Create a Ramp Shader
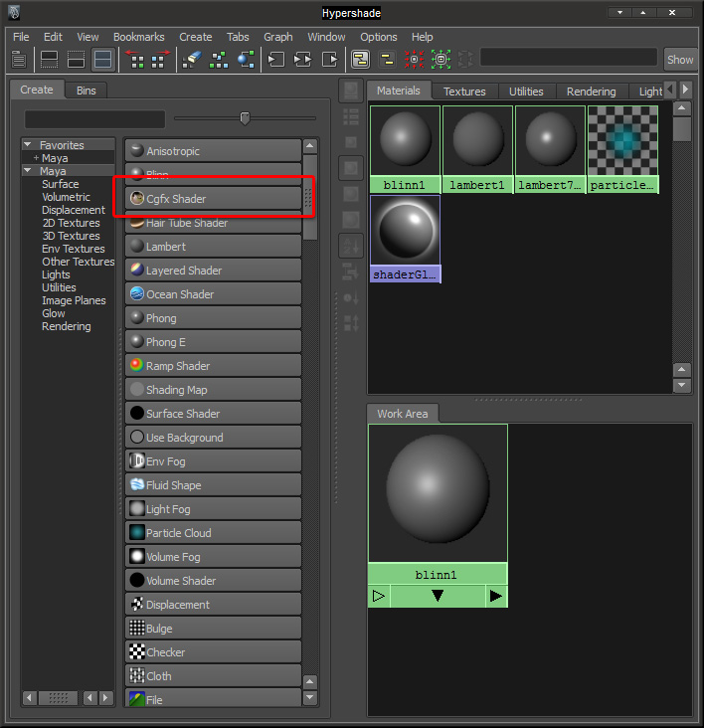704x728 pixels. pyautogui.click(x=213, y=366)
